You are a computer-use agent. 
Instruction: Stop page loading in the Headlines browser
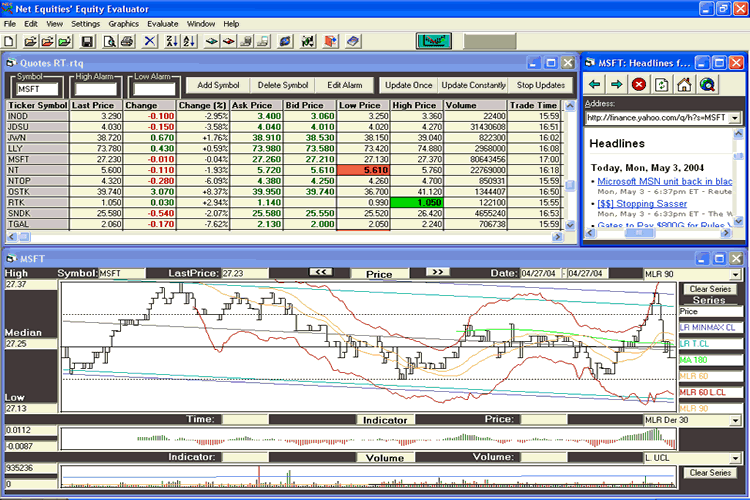click(639, 85)
